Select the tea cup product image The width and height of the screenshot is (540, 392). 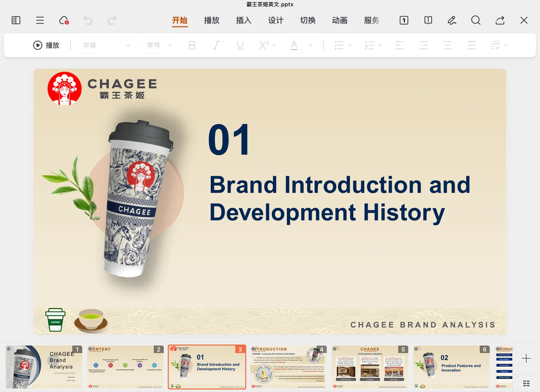click(x=139, y=199)
